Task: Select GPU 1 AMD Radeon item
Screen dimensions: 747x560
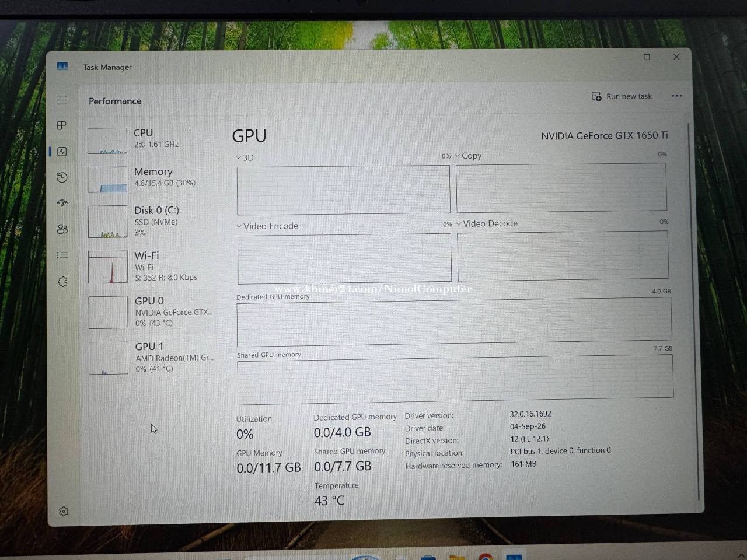Action: click(x=151, y=358)
